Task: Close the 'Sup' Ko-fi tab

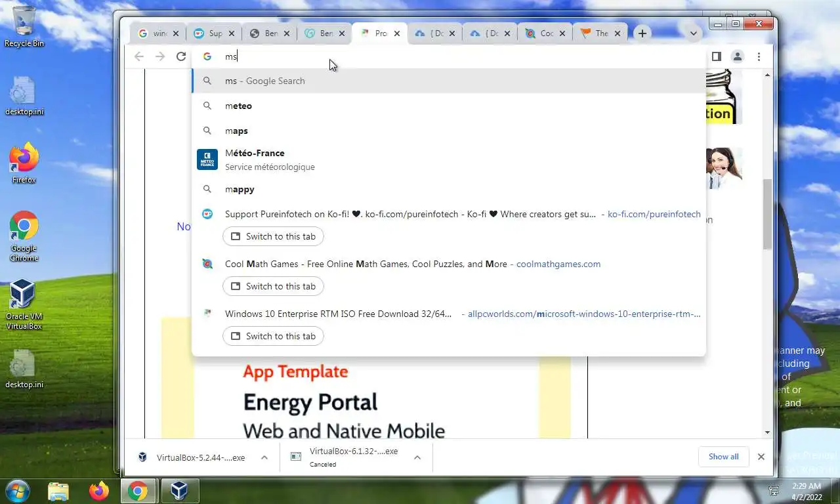Action: tap(231, 33)
